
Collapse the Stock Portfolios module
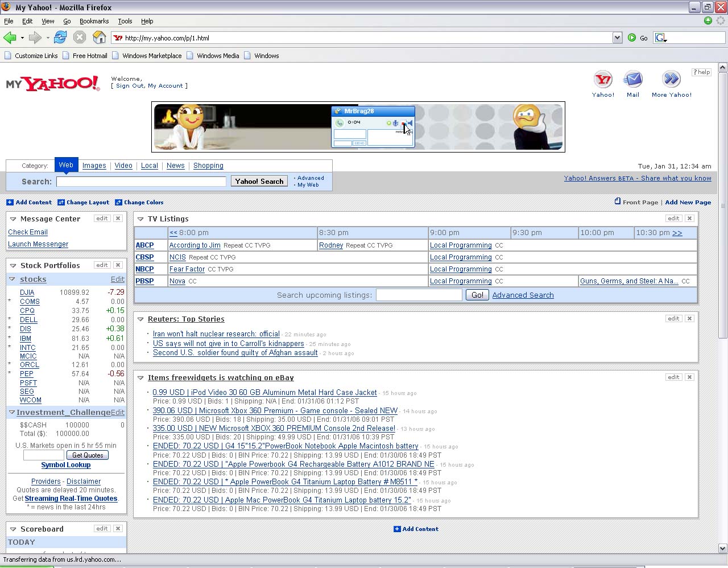13,266
